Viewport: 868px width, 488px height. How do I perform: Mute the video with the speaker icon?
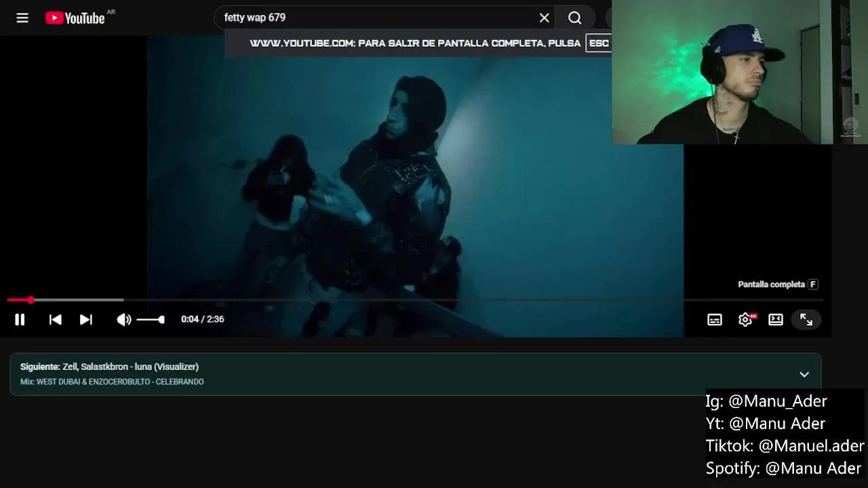tap(123, 320)
